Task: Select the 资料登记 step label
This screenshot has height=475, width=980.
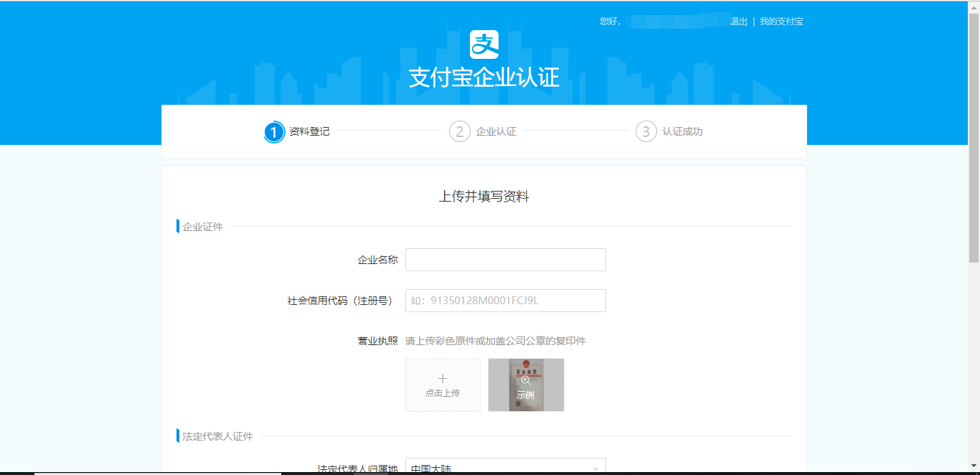Action: pyautogui.click(x=309, y=132)
